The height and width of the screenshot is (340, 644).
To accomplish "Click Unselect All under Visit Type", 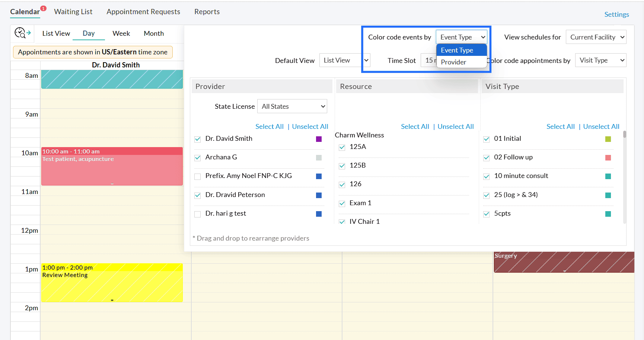I will point(601,127).
